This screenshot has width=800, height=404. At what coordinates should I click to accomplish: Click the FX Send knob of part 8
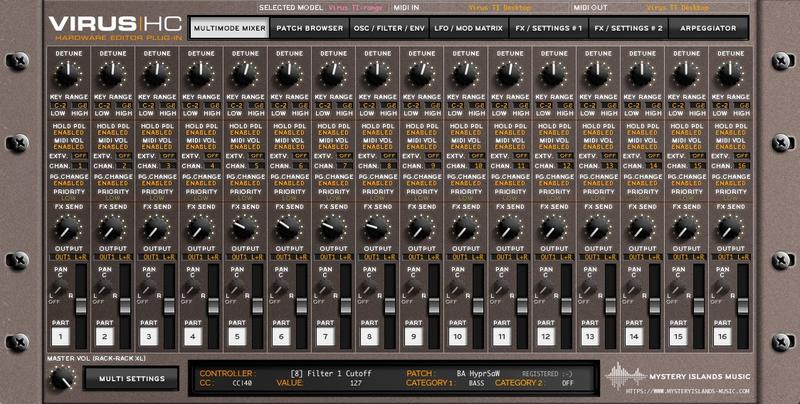pos(377,228)
